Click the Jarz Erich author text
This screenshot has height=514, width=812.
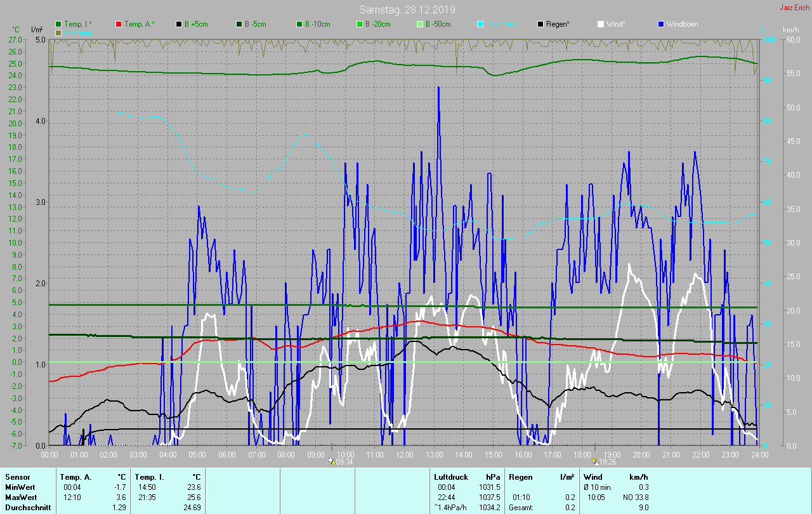794,8
